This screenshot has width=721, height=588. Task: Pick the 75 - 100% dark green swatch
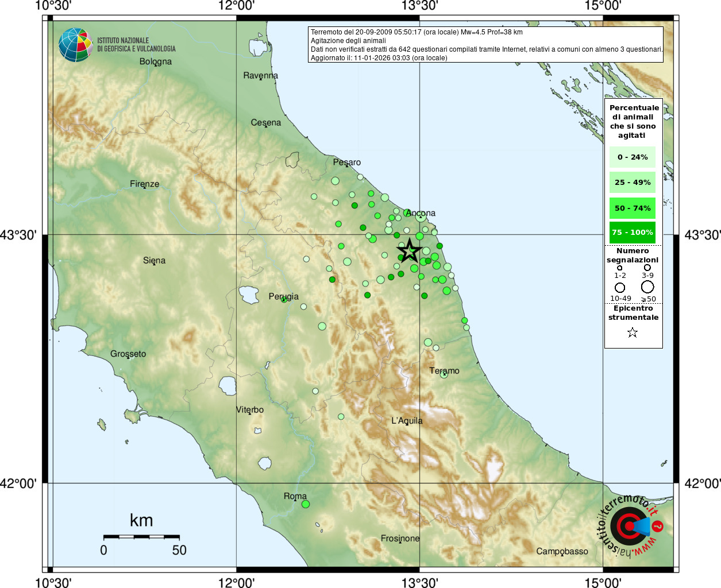click(x=633, y=233)
